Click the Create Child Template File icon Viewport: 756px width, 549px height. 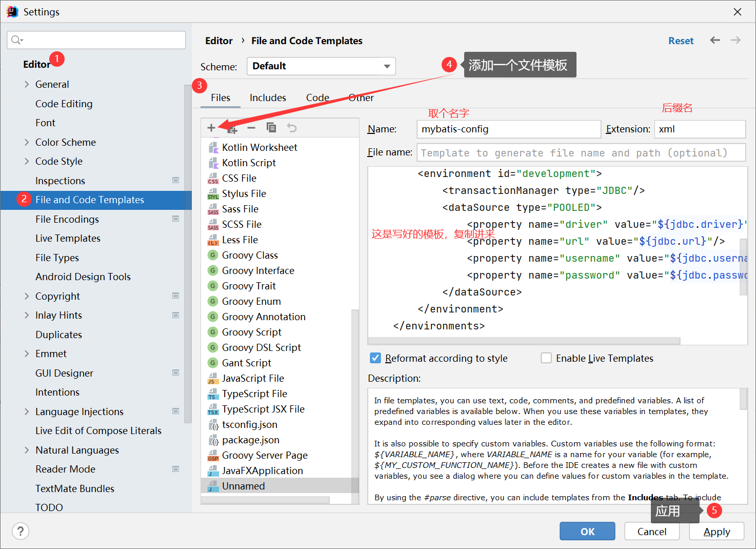point(232,128)
